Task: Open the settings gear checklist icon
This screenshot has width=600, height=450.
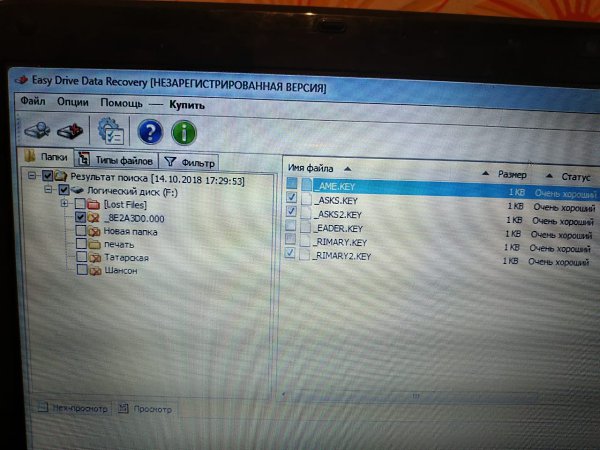Action: 108,131
